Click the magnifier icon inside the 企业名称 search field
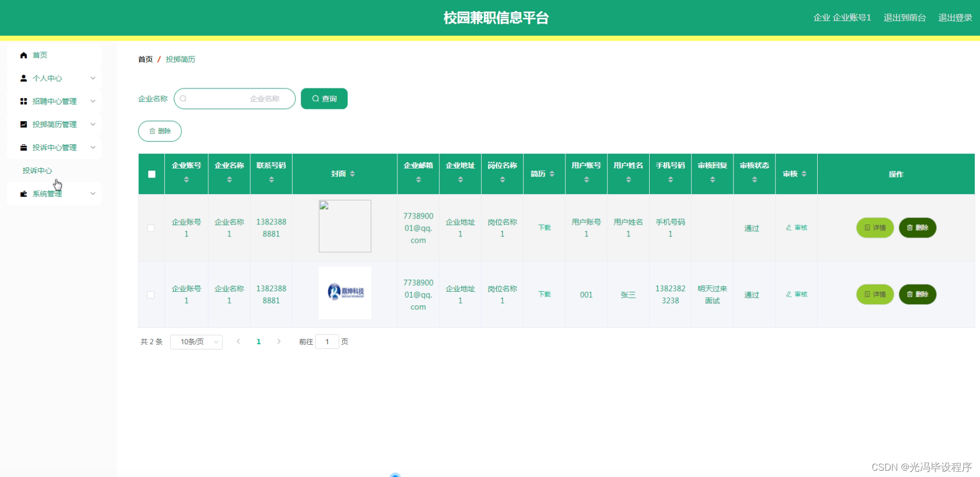This screenshot has width=980, height=477. point(183,98)
